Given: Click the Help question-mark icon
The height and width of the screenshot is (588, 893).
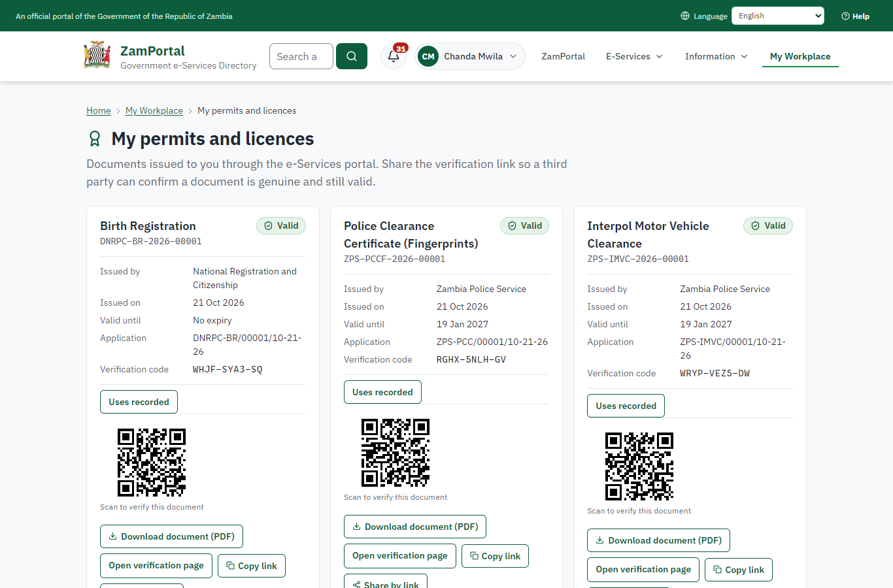Looking at the screenshot, I should 845,16.
